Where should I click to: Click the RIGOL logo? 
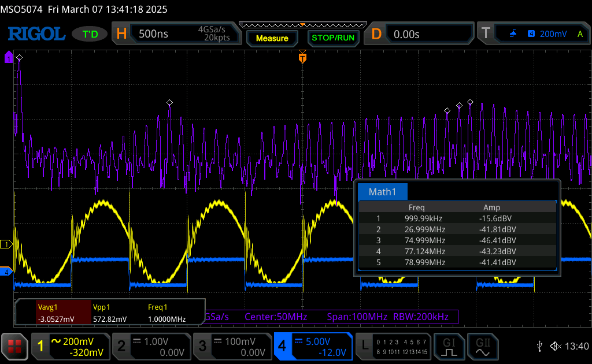[36, 34]
